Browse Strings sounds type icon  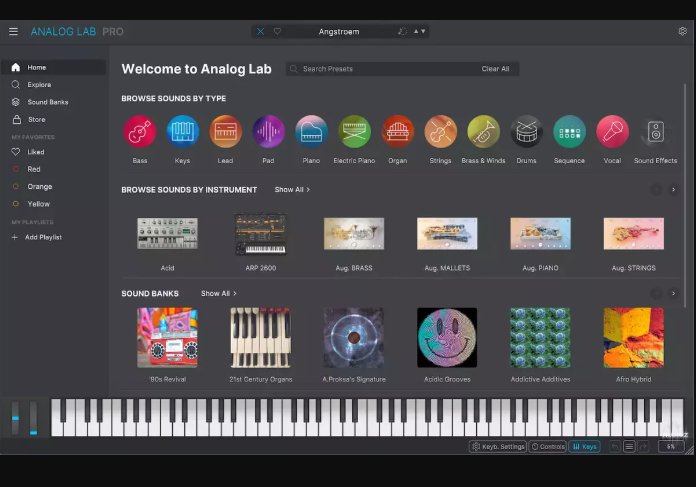coord(440,131)
